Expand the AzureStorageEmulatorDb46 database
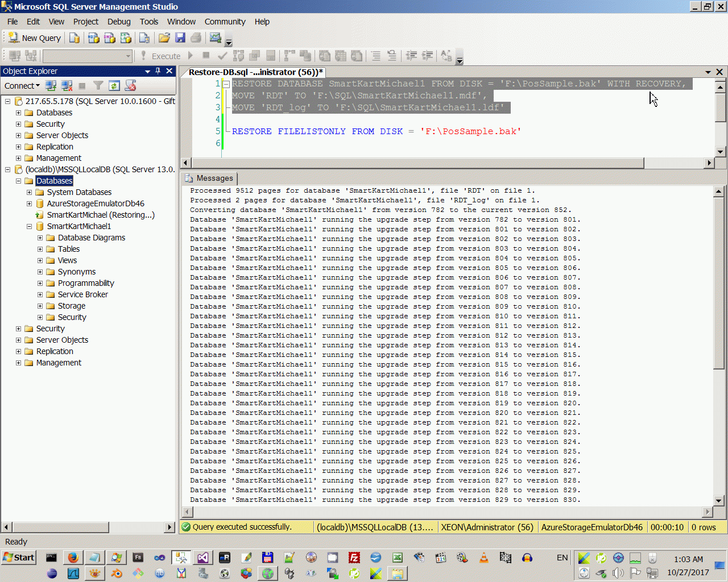Viewport: 728px width, 582px height. 29,203
